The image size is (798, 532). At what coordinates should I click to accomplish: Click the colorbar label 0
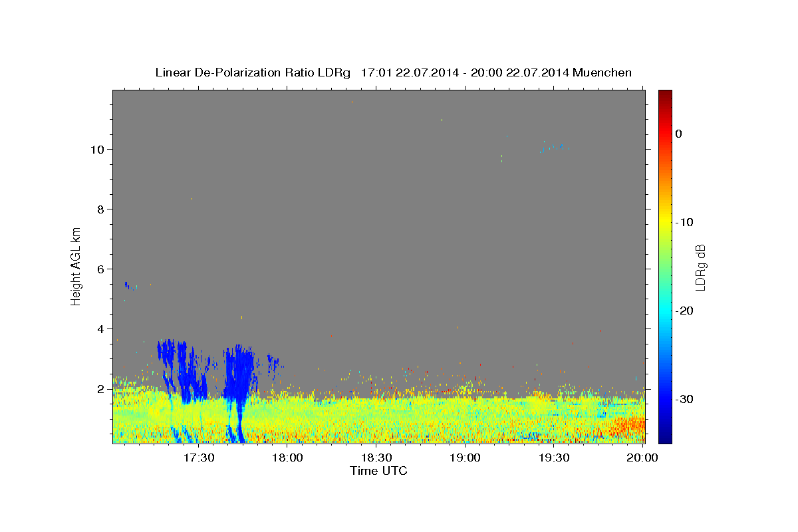pos(678,134)
